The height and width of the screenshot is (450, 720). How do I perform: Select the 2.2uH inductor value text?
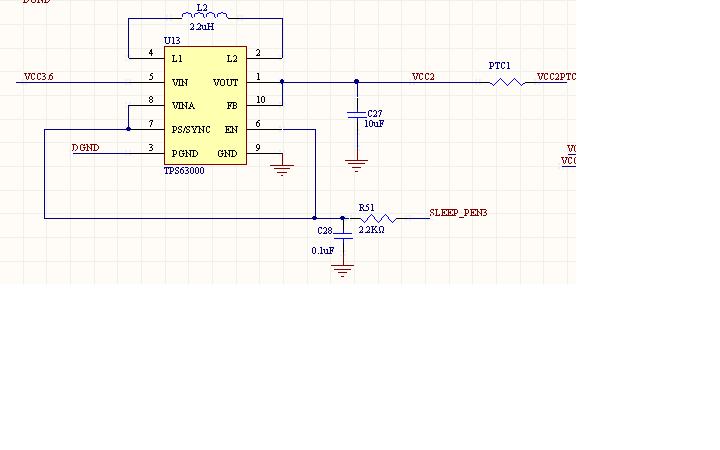[202, 27]
